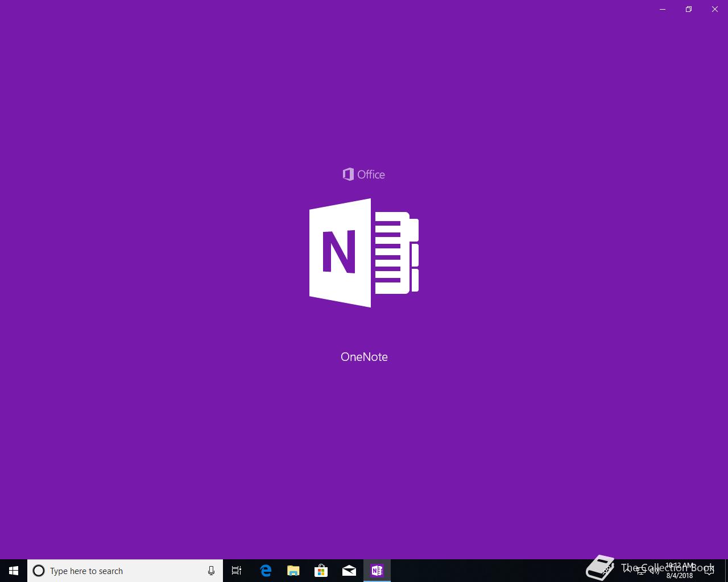Viewport: 728px width, 582px height.
Task: Select the OneNote taskbar icon
Action: [x=377, y=571]
